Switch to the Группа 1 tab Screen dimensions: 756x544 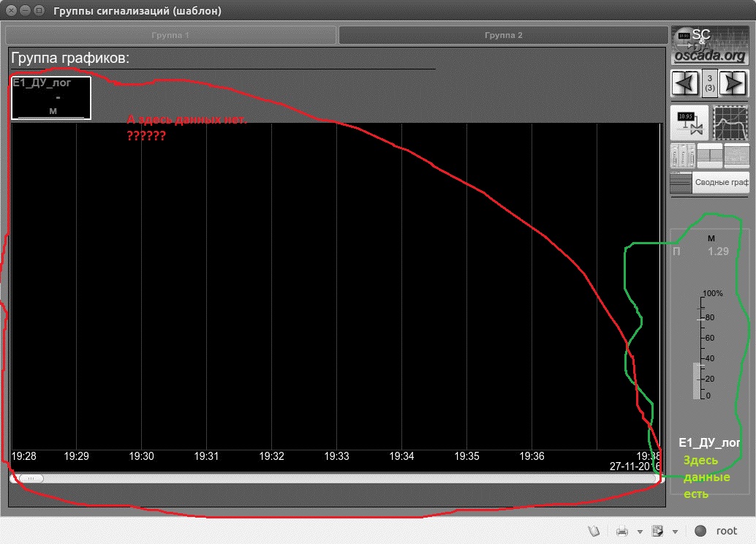point(170,35)
